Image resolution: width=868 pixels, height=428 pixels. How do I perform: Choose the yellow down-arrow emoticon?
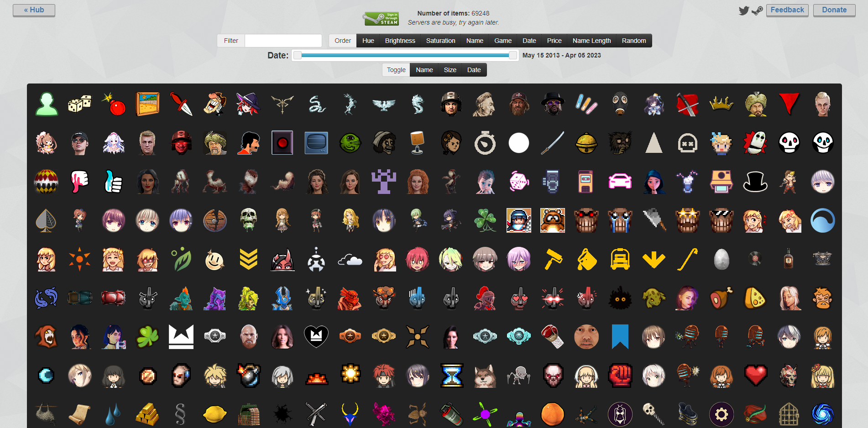654,260
